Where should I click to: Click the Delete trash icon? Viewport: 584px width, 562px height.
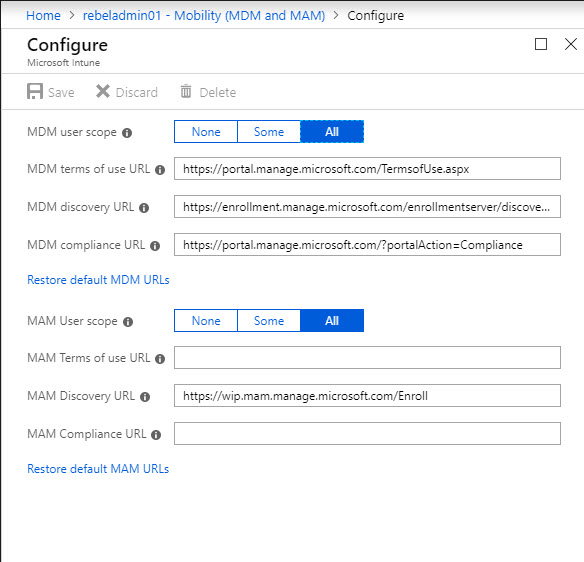(186, 91)
